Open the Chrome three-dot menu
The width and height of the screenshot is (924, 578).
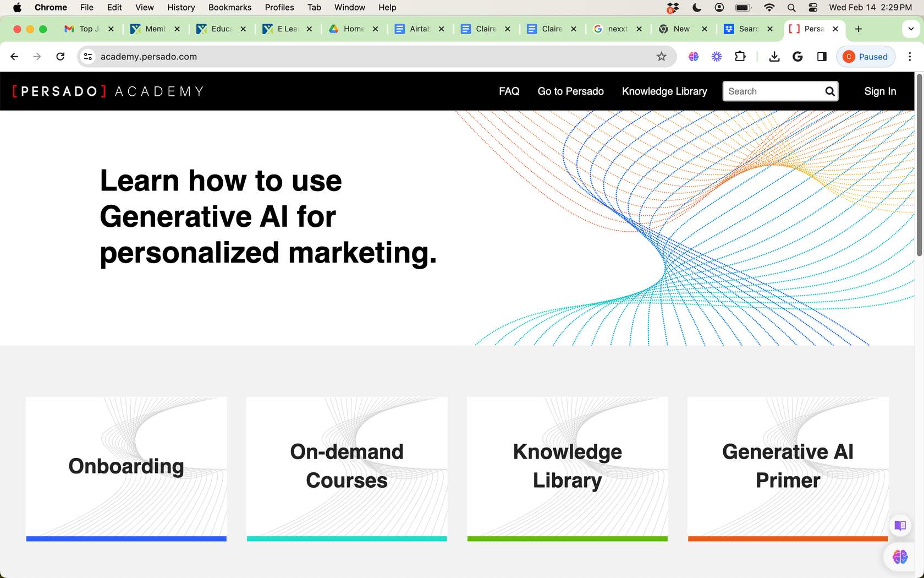click(x=910, y=57)
